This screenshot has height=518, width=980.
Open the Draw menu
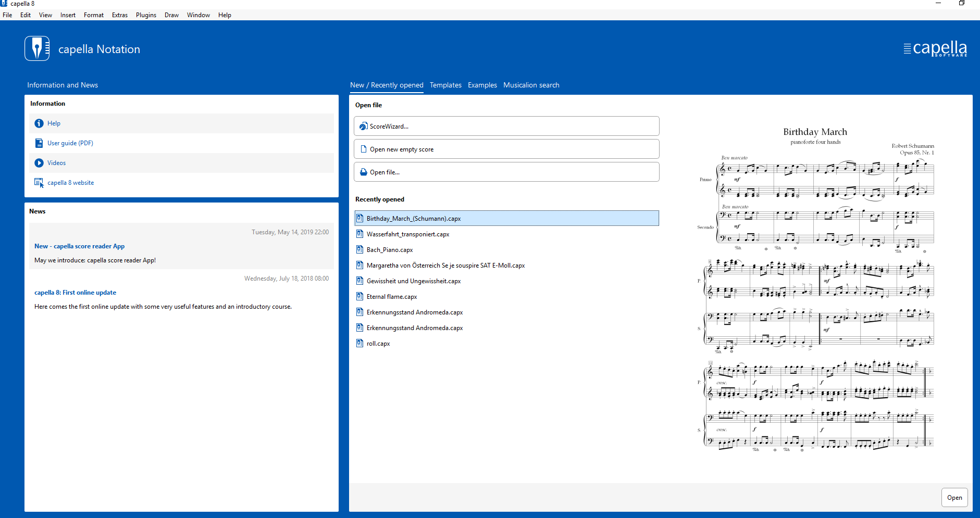pyautogui.click(x=171, y=15)
